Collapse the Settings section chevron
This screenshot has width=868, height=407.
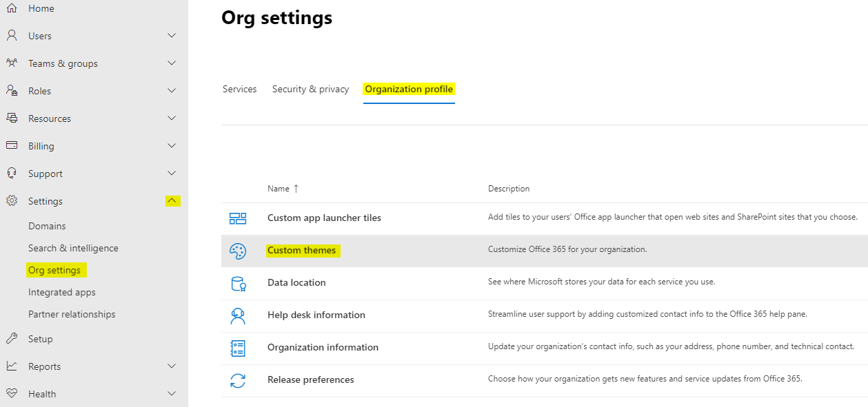[172, 200]
